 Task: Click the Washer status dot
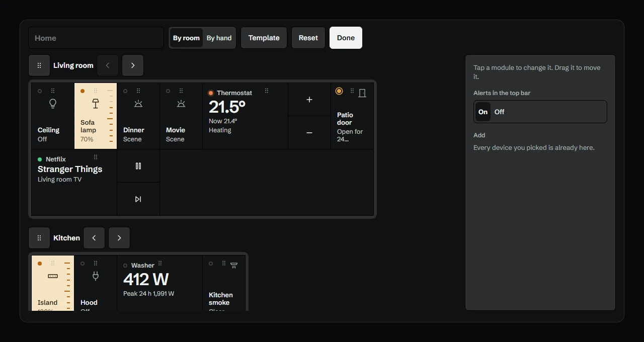coord(125,266)
